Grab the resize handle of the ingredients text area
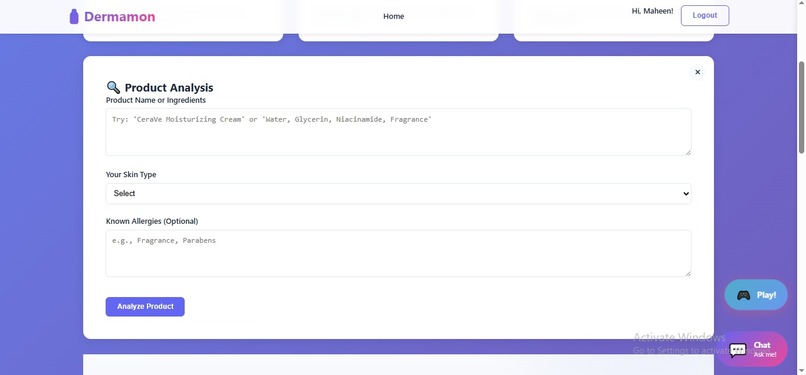The image size is (806, 375). [x=688, y=152]
